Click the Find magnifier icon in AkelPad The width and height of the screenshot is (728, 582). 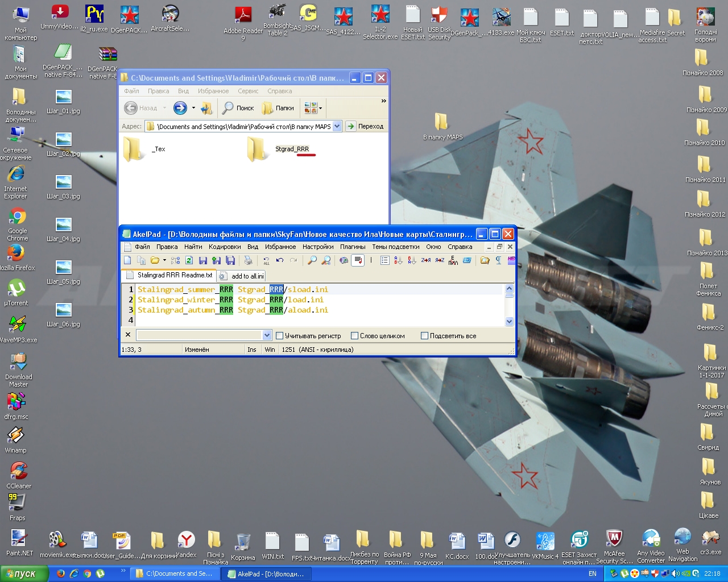click(312, 260)
